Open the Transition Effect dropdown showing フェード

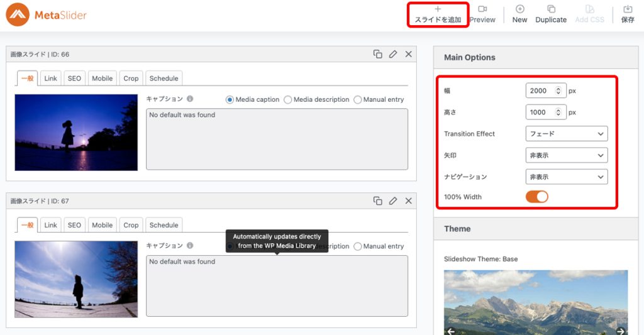click(566, 134)
